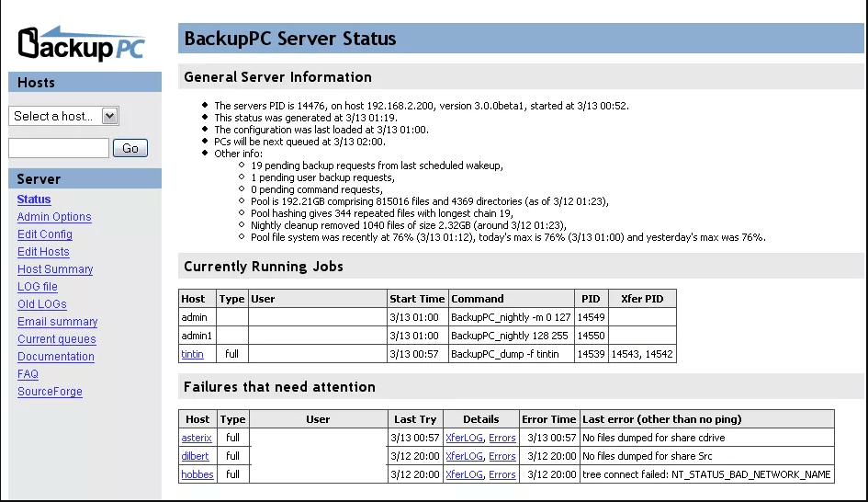
Task: Open the 'Select a host...' dropdown
Action: (x=63, y=116)
